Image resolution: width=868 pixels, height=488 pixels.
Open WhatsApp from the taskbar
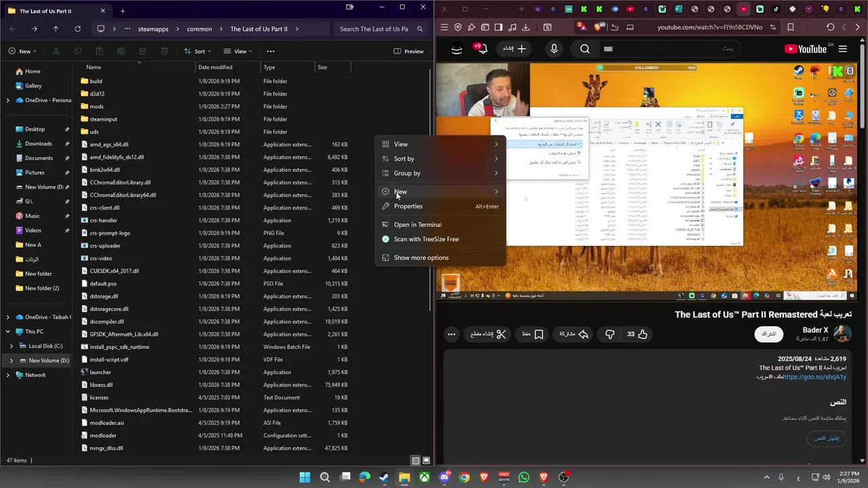pos(524,477)
